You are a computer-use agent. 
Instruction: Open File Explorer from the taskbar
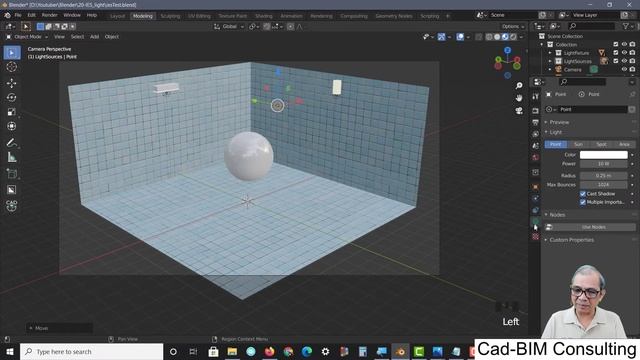click(232, 351)
